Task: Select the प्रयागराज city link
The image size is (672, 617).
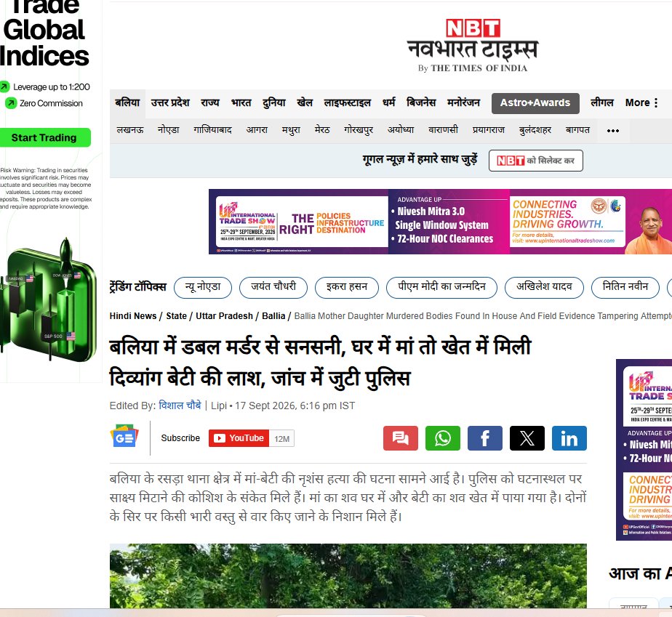Action: click(x=489, y=130)
